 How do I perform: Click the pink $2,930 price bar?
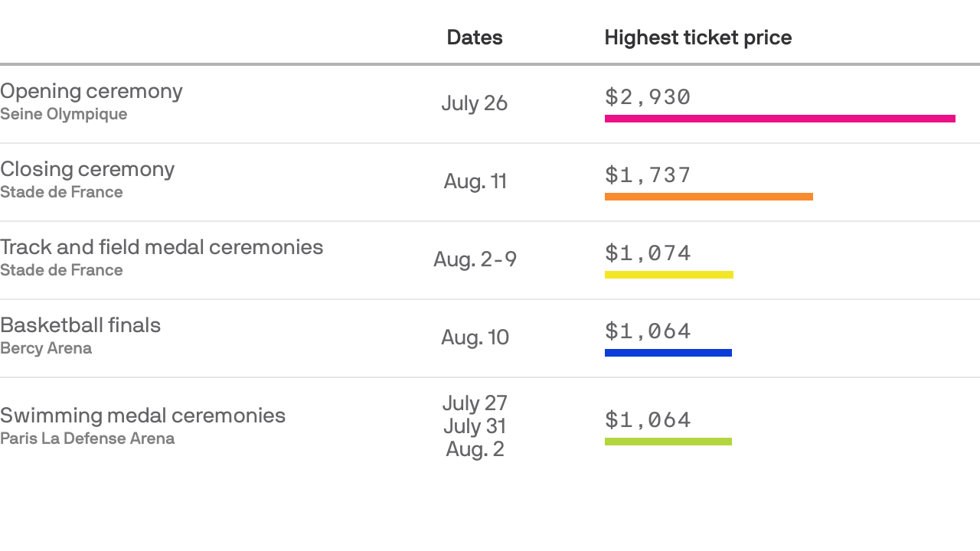(779, 119)
